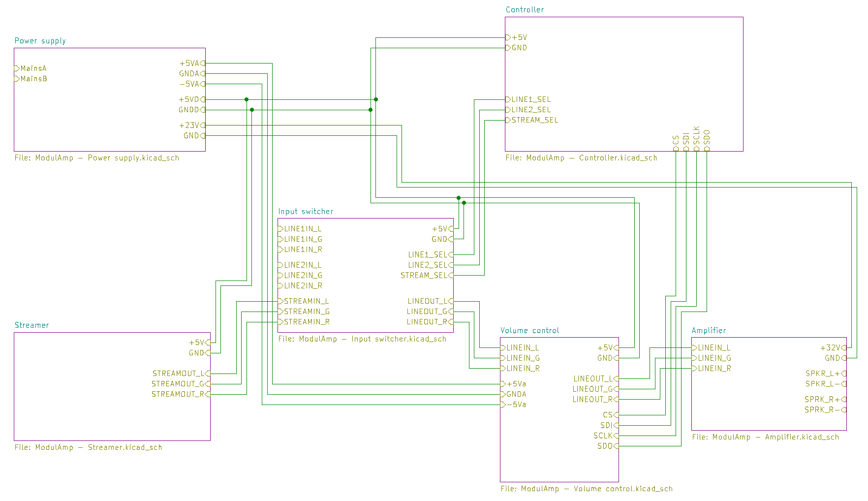This screenshot has height=501, width=868.
Task: Click the LINE1_SEL pin on Controller sheet
Action: point(530,99)
